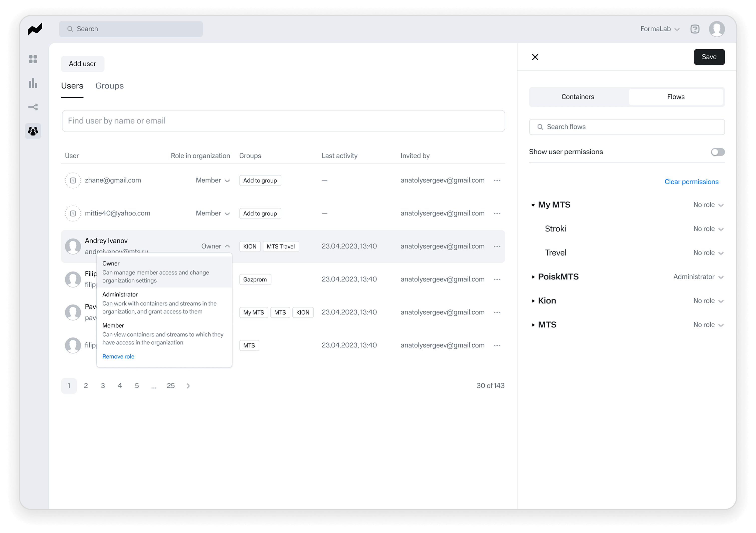
Task: Go to next page arrow in pagination
Action: [x=188, y=386]
